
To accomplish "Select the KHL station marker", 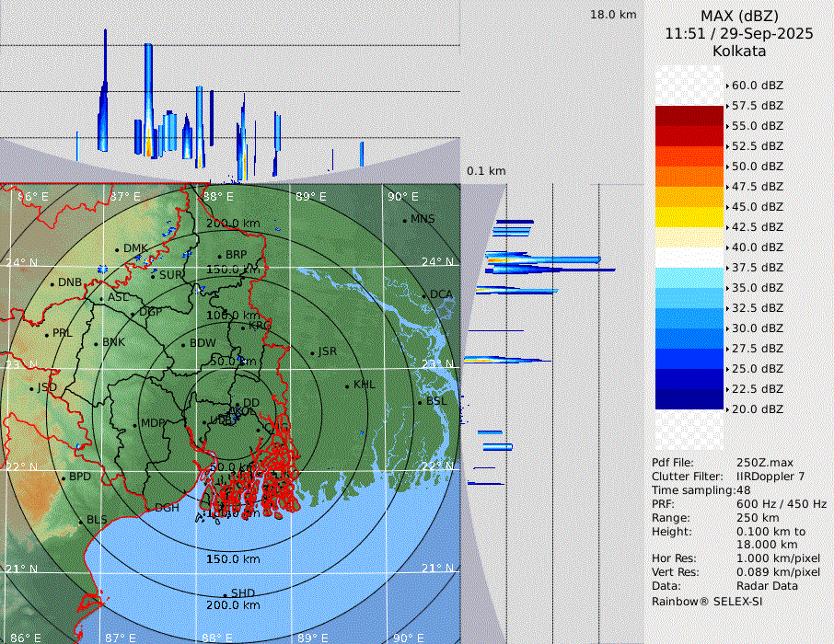I will [347, 385].
